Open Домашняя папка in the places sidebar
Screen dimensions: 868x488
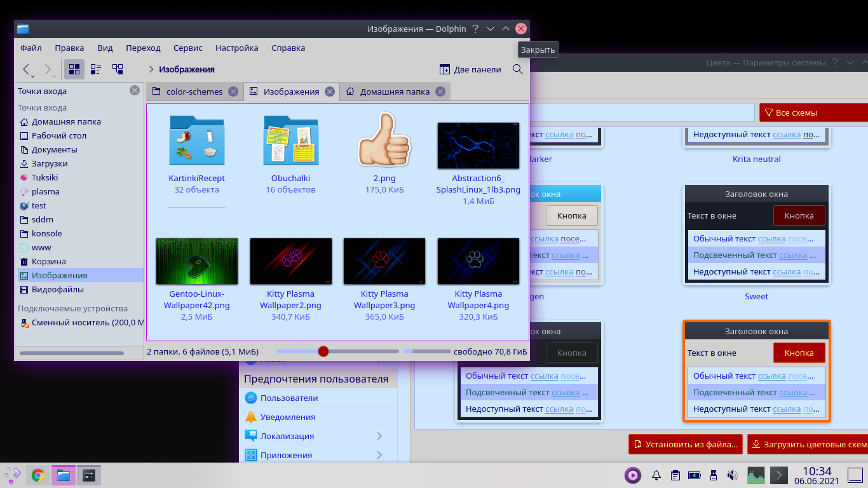click(x=79, y=121)
